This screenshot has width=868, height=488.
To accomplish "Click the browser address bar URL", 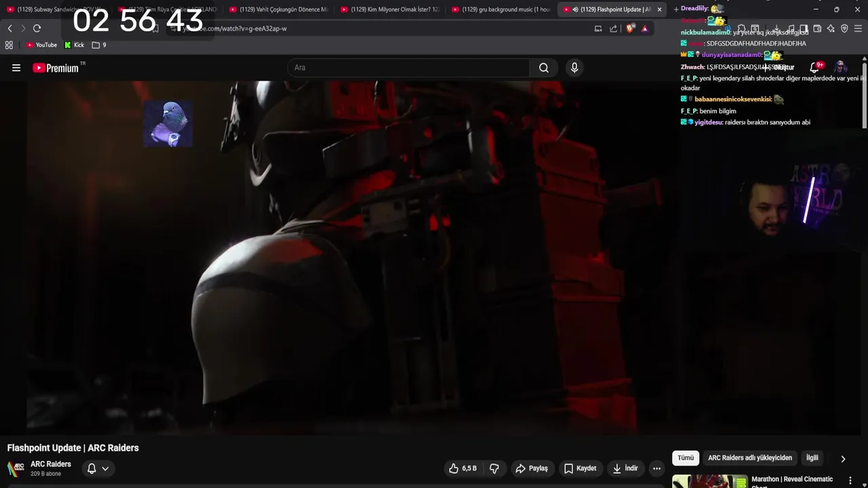I will [235, 28].
